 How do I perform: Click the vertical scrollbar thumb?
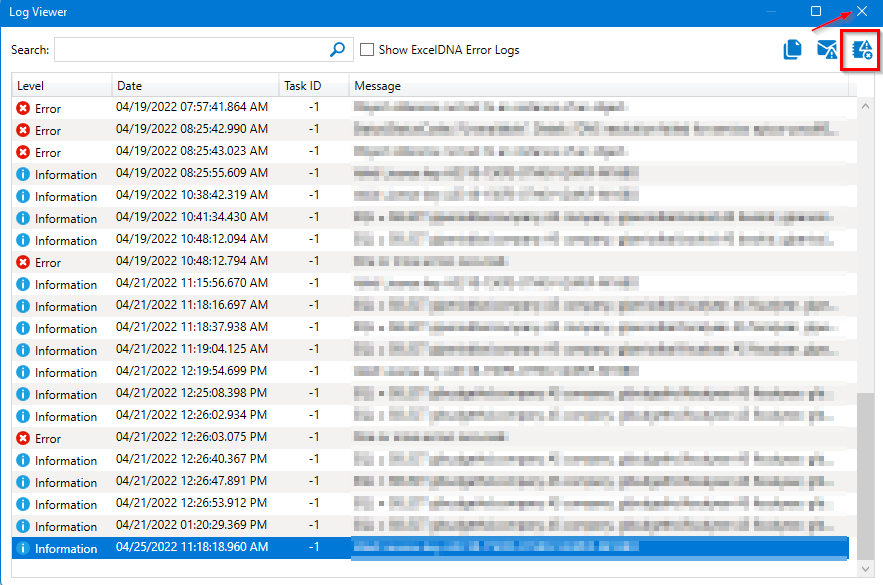(866, 476)
